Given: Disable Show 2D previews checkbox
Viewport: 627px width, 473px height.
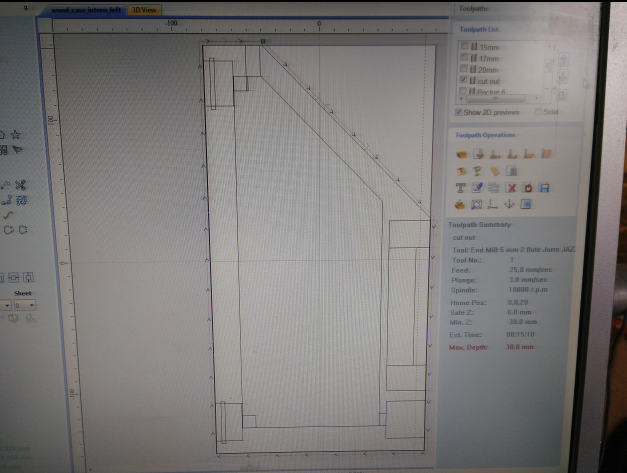Looking at the screenshot, I should click(459, 112).
